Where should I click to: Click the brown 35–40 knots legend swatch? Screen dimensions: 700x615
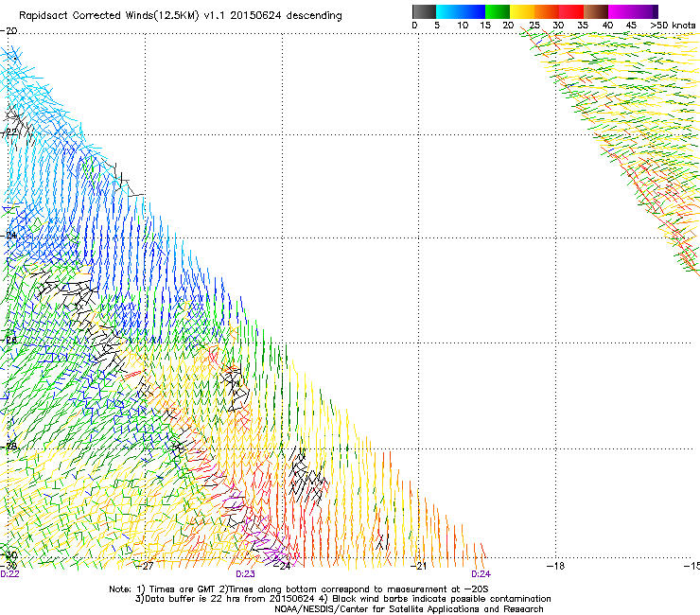[x=596, y=11]
